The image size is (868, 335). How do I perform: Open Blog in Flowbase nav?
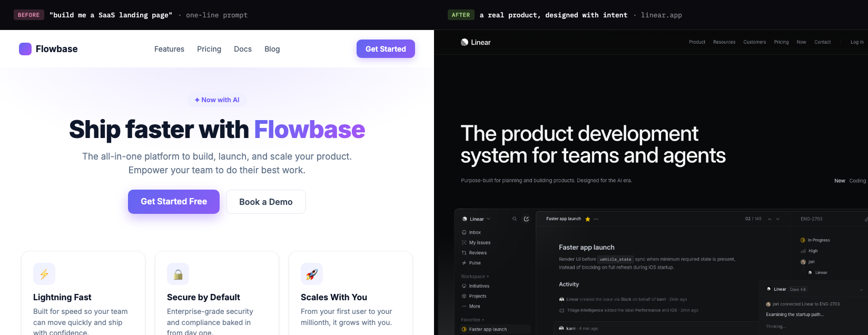pyautogui.click(x=272, y=49)
